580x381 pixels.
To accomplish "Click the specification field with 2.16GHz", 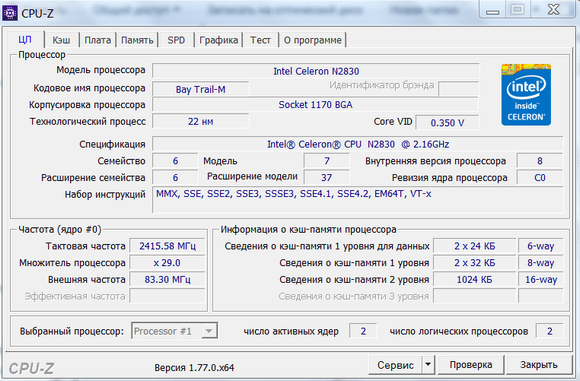I will pyautogui.click(x=358, y=144).
